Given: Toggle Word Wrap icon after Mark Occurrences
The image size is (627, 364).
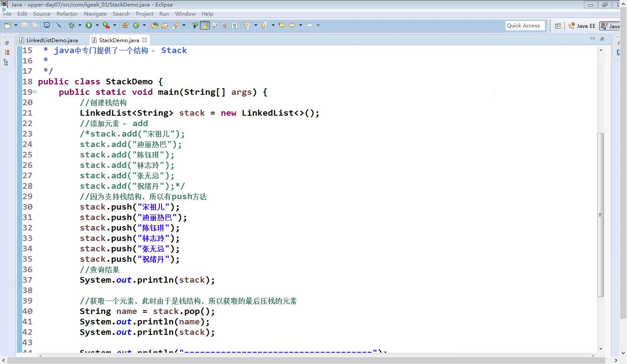Looking at the screenshot, I should [x=214, y=25].
